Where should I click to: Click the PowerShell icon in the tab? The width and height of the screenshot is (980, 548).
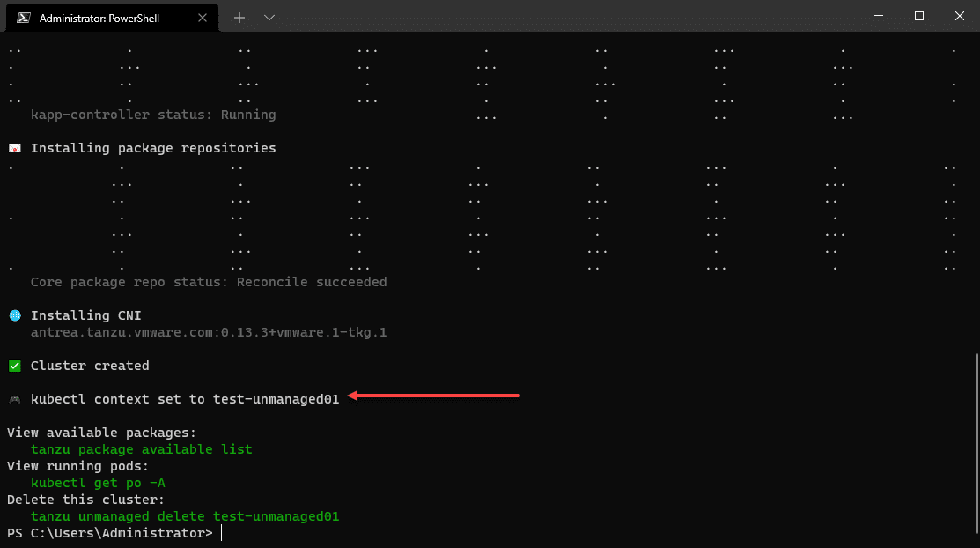(x=24, y=18)
